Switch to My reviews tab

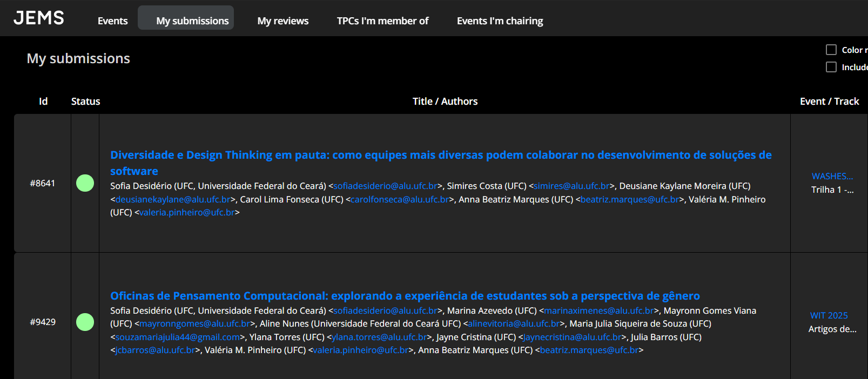pos(282,21)
